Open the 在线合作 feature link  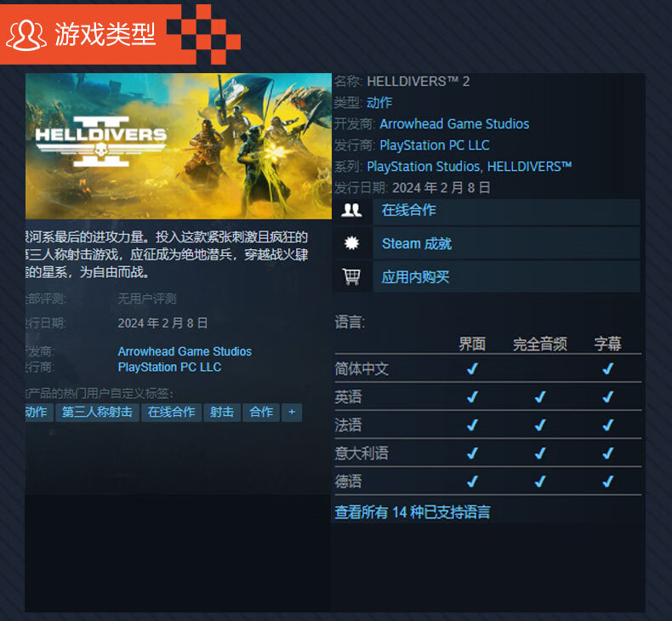409,210
